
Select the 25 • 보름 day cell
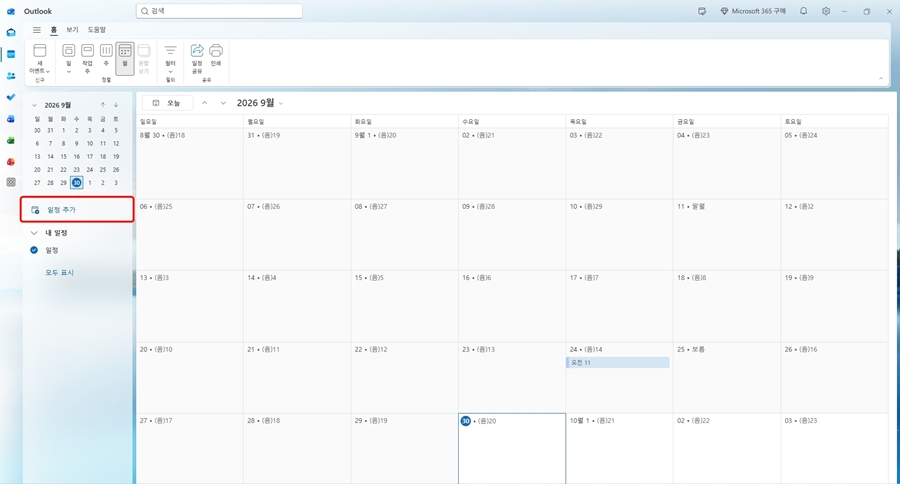727,378
